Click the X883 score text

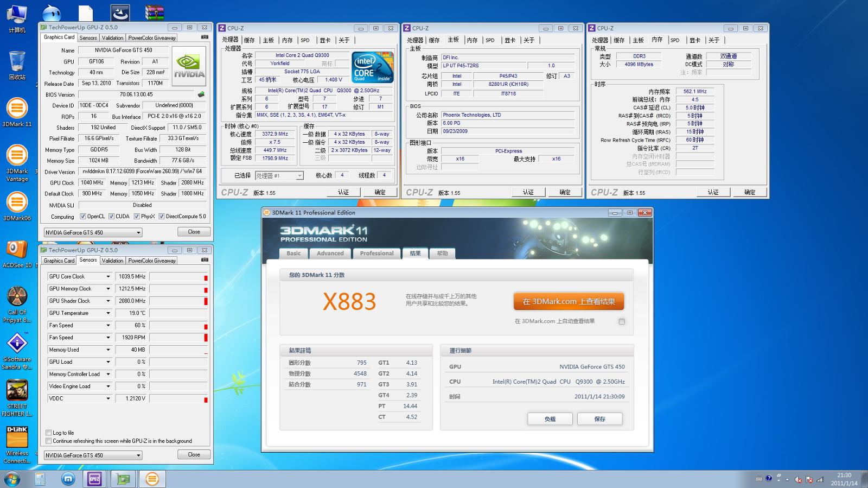tap(349, 302)
